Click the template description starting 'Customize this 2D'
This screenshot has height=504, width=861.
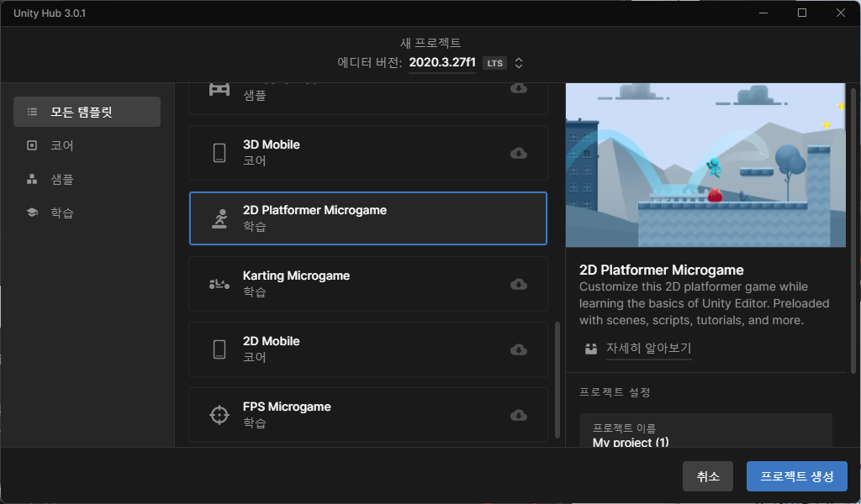(705, 303)
